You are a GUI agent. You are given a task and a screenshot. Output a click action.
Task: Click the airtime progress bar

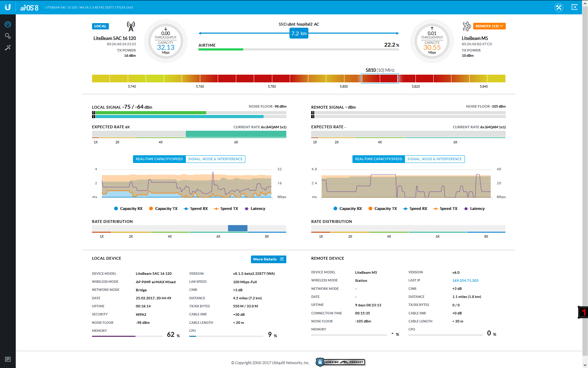pos(299,49)
